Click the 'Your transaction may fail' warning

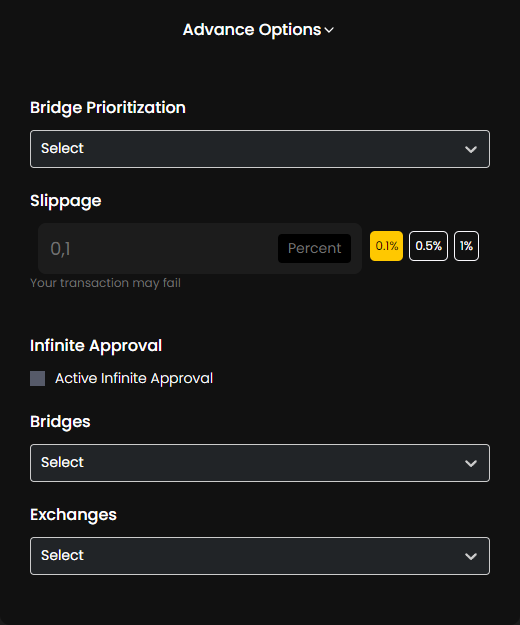106,283
